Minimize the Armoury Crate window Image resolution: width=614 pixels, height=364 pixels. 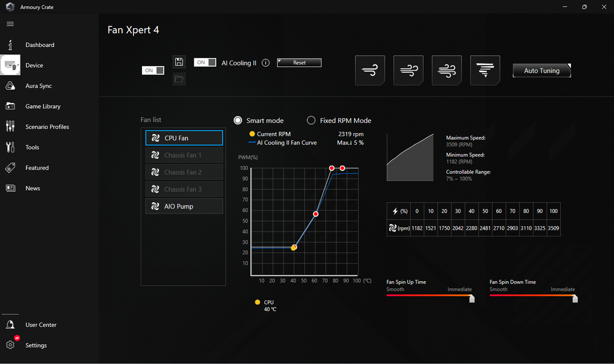pos(565,7)
